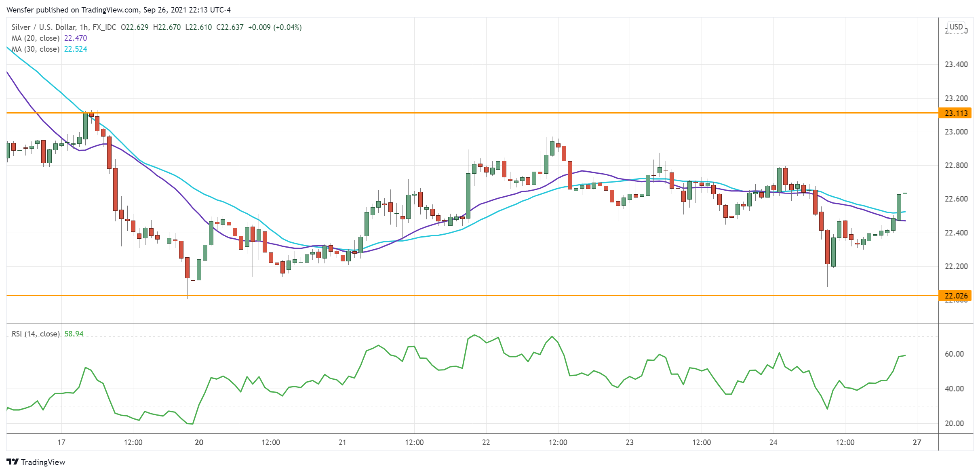The image size is (980, 473).
Task: Click the MA (30, close) indicator label
Action: pyautogui.click(x=36, y=49)
